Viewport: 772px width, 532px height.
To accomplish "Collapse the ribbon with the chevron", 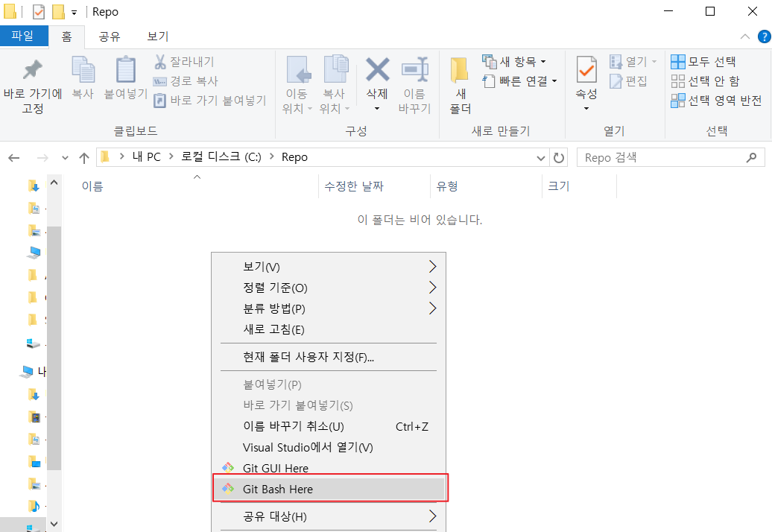I will point(745,37).
